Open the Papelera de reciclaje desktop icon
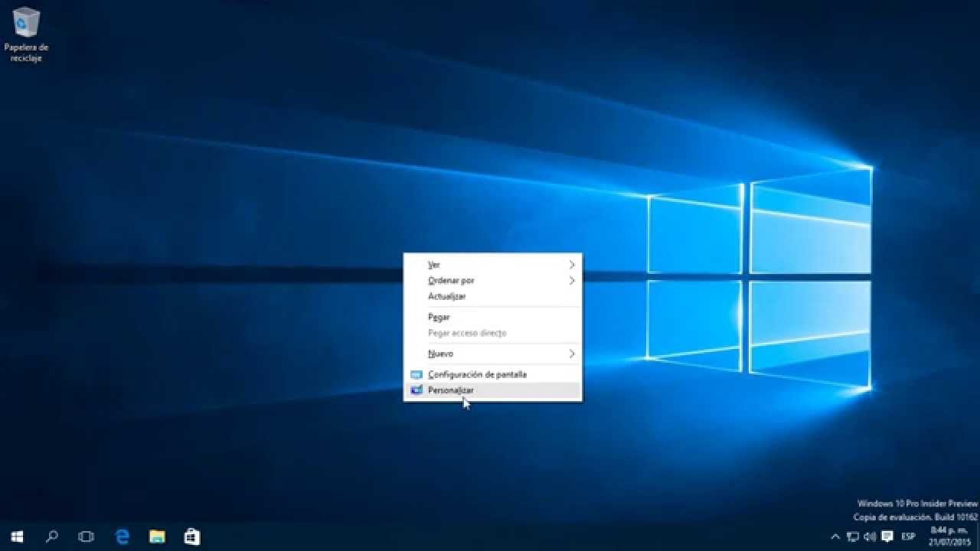This screenshot has width=980, height=551. point(25,23)
